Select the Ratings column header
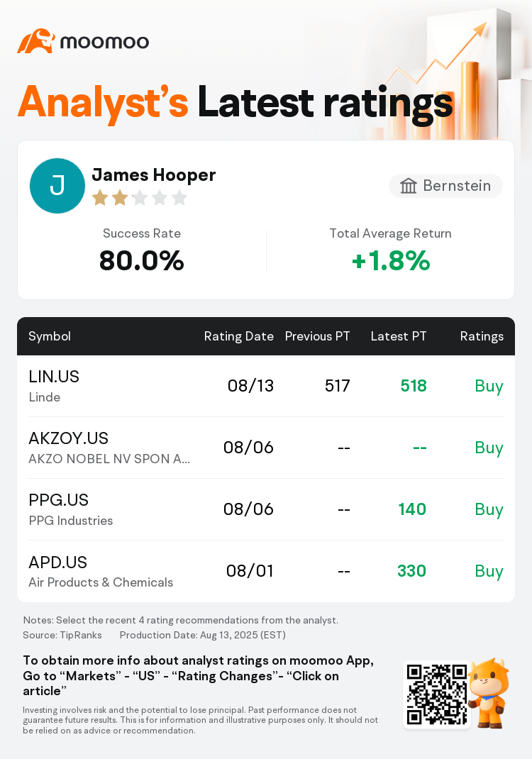 click(482, 336)
